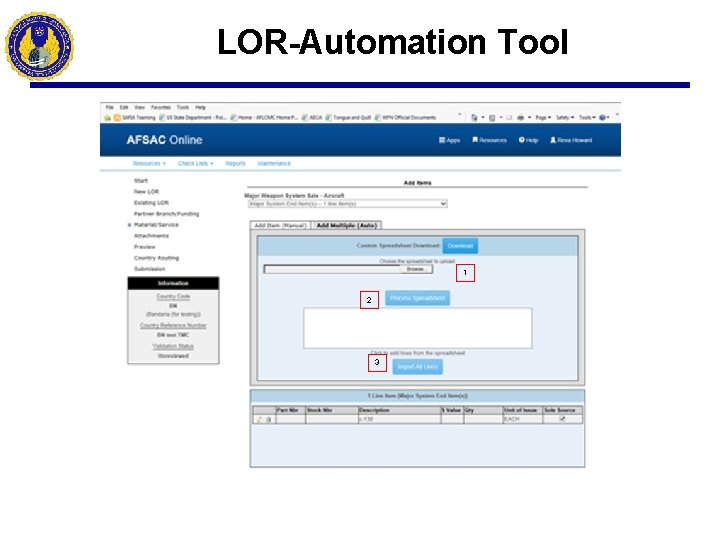The height and width of the screenshot is (540, 720).
Task: Select Preview in the sidebar
Action: tap(144, 247)
